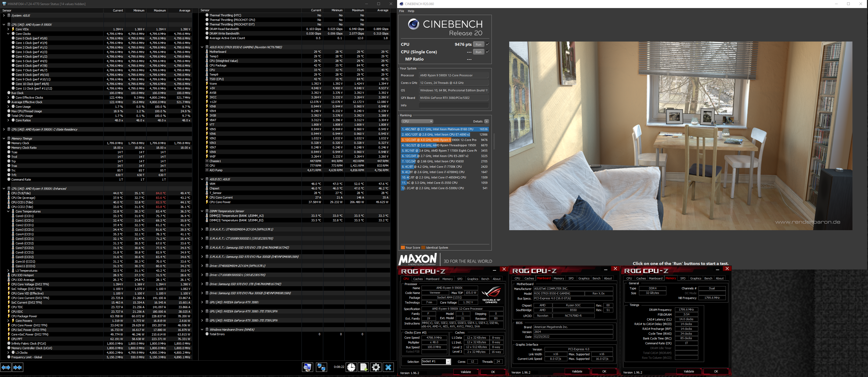Open Socket #1 selection dropdown in CPU-Z
The image size is (868, 377).
pos(436,361)
